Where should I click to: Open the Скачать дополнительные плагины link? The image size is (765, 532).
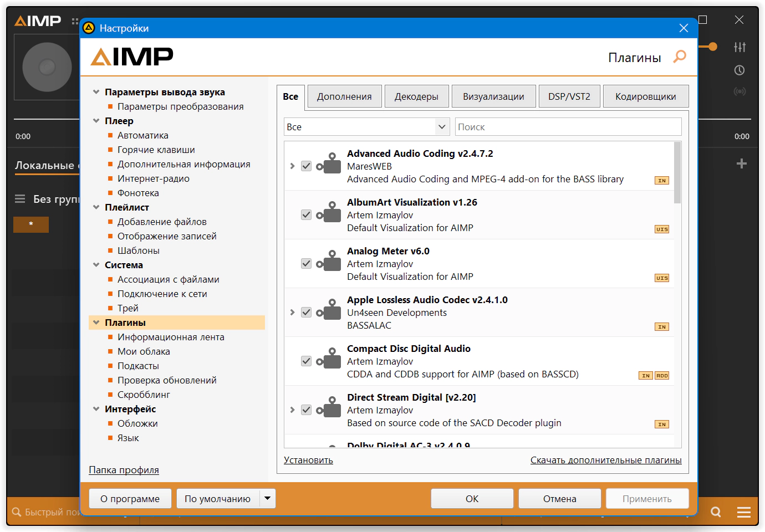pos(606,460)
